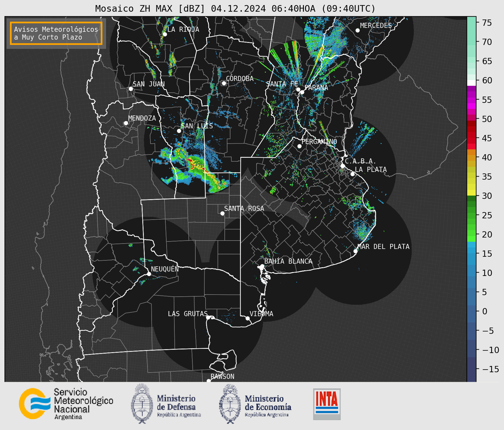The image size is (504, 430).
Task: Select the San Juan city marker
Action: [x=131, y=89]
